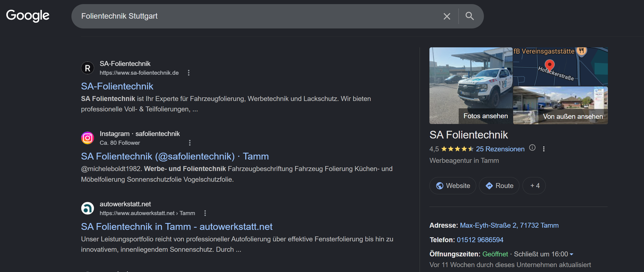Click the Werbeagentur in Tamm text
This screenshot has height=272, width=644.
pyautogui.click(x=464, y=161)
